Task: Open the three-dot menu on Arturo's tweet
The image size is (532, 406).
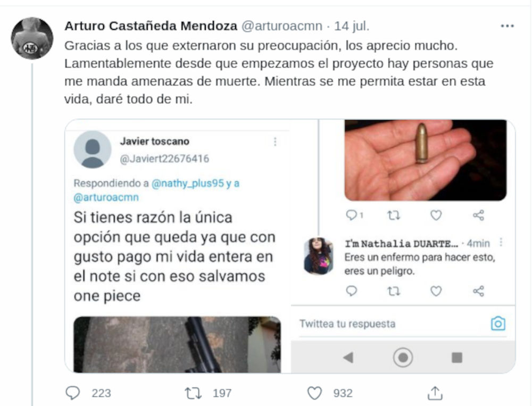Action: pos(507,26)
